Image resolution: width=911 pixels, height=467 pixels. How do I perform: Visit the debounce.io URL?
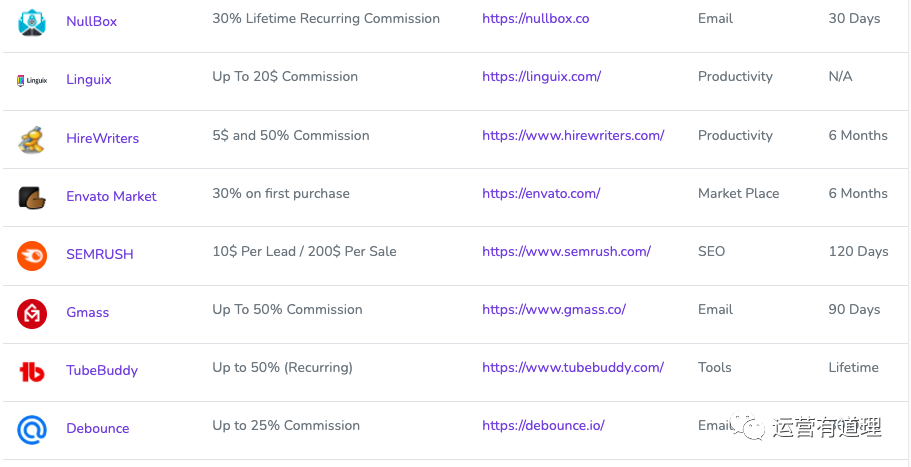(543, 425)
